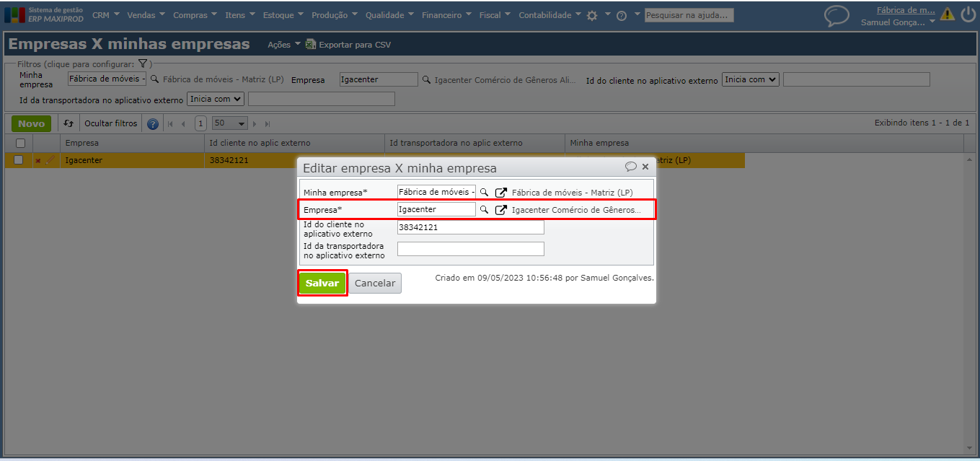980x461 pixels.
Task: Open the Itens menu
Action: 239,15
